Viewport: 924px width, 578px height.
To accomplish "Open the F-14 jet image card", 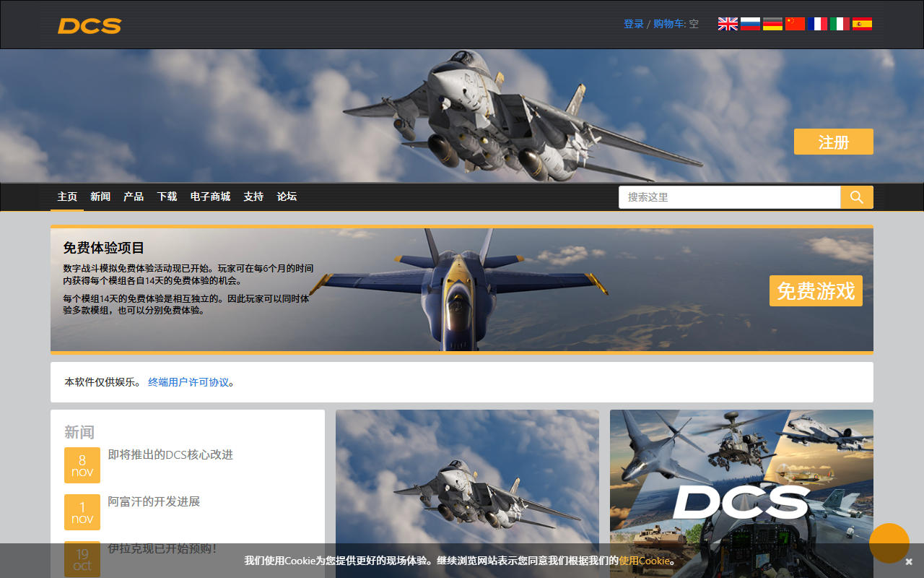I will pyautogui.click(x=467, y=494).
